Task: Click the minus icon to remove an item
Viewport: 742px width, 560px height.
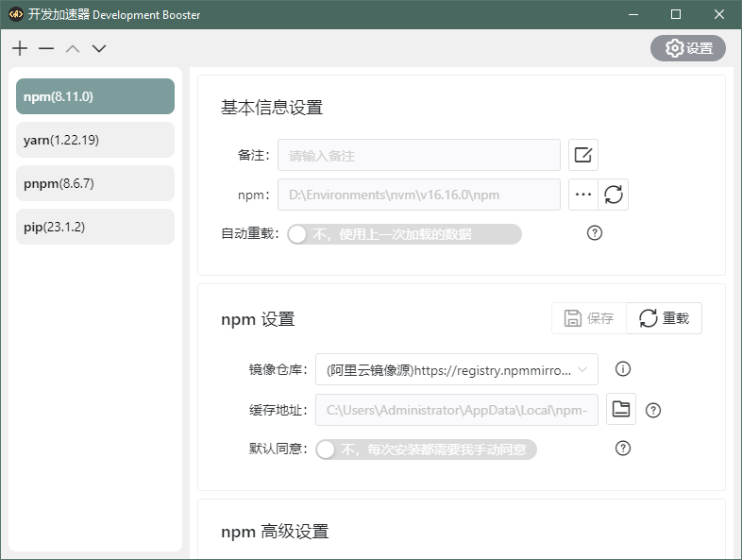Action: (x=46, y=48)
